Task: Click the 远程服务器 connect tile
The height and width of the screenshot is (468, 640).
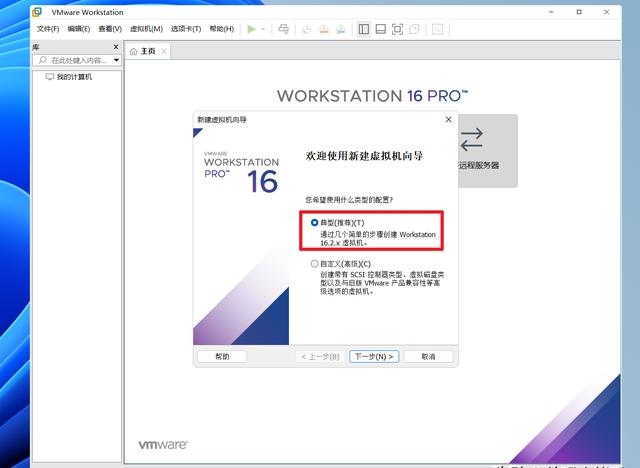Action: click(x=488, y=151)
